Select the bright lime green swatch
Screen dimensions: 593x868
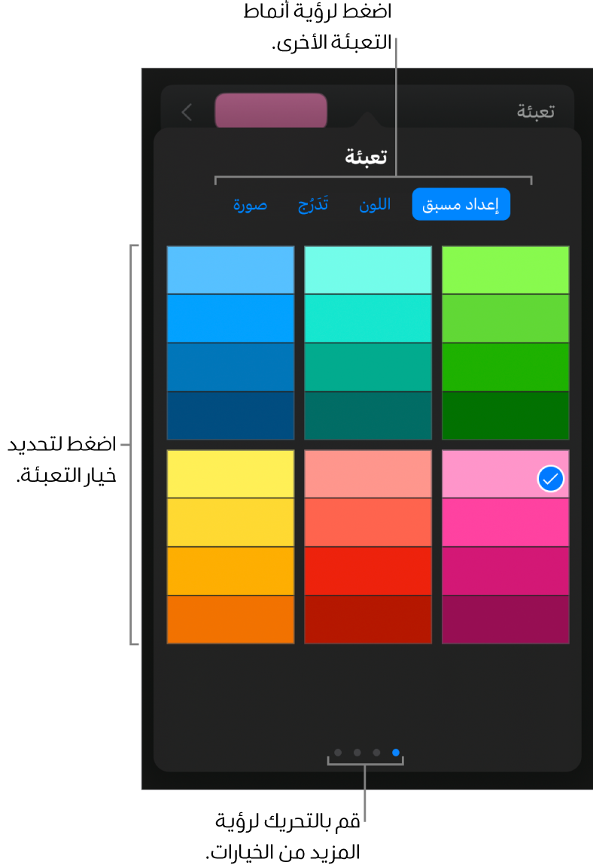coord(505,270)
